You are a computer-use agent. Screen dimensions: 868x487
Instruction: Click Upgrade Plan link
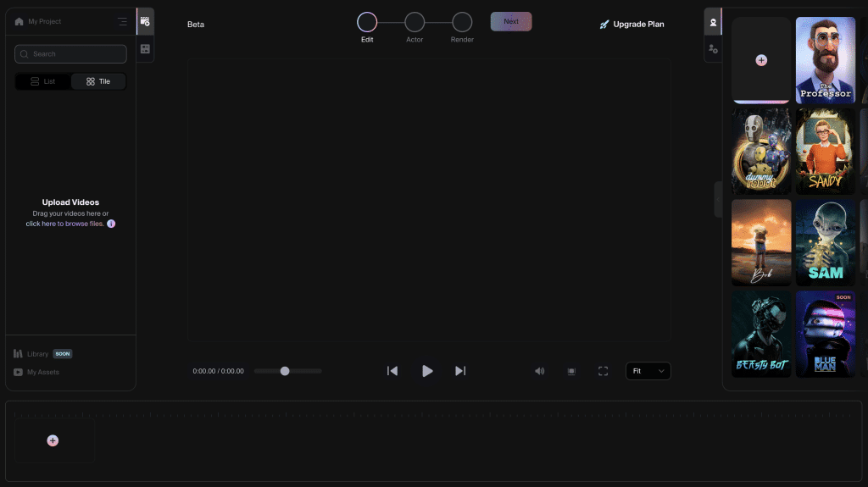[x=632, y=25]
